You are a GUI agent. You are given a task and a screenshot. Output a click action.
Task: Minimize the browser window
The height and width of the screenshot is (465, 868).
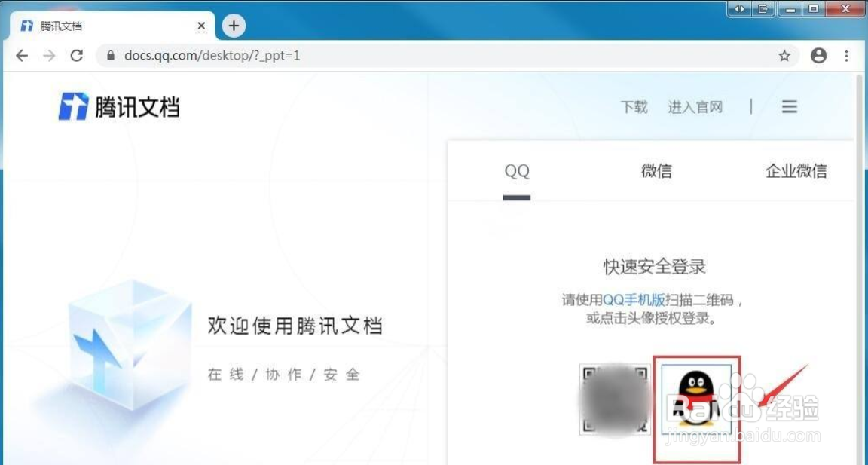pyautogui.click(x=790, y=9)
